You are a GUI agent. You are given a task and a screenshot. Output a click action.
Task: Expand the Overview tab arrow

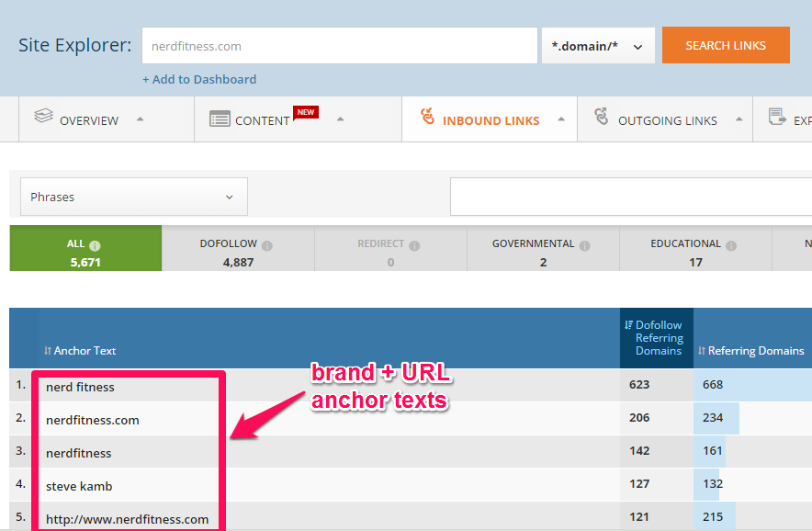click(x=140, y=119)
